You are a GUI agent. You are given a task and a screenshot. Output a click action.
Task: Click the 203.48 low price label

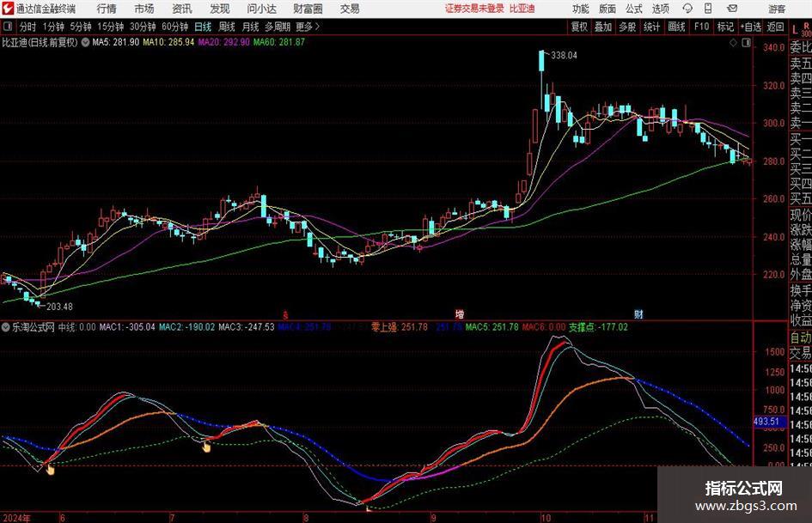click(x=59, y=307)
